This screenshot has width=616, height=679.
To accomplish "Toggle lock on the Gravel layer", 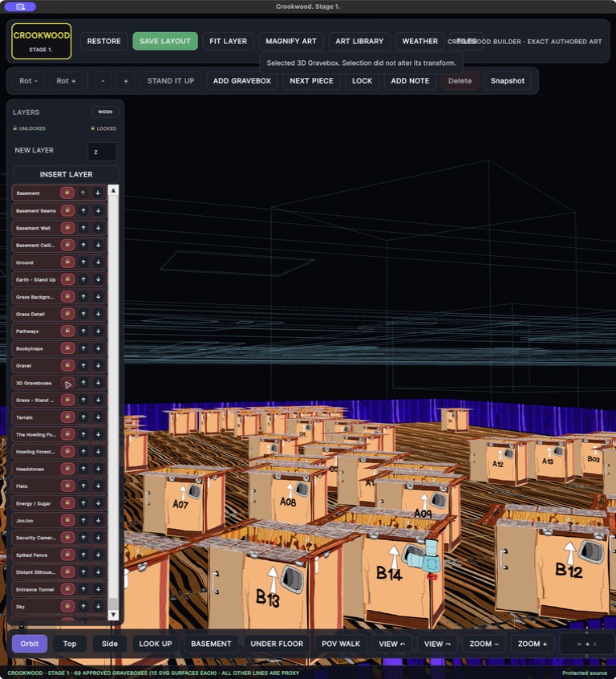I will (x=67, y=365).
